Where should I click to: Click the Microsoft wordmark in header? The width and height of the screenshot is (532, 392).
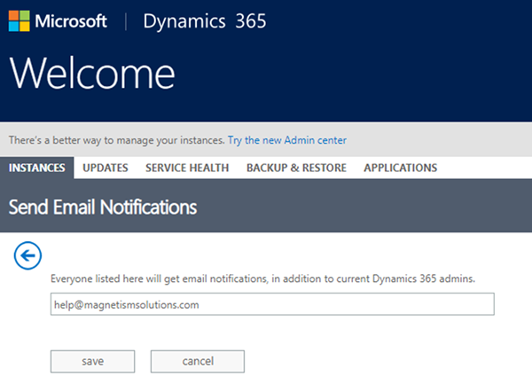click(x=72, y=20)
